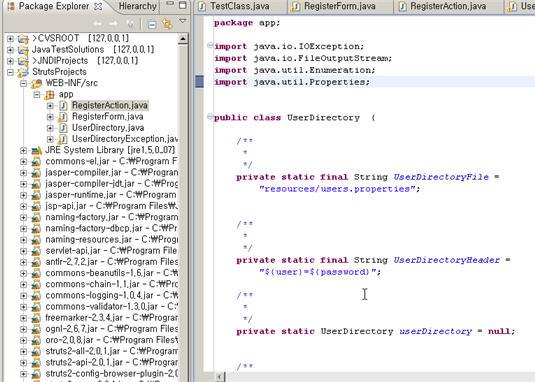
Task: Click the commons-el.jar icon
Action: pos(36,162)
